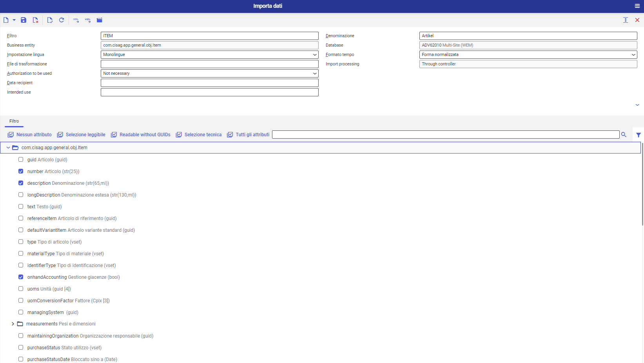Select the Filtro tab
The image size is (644, 363).
click(x=14, y=121)
